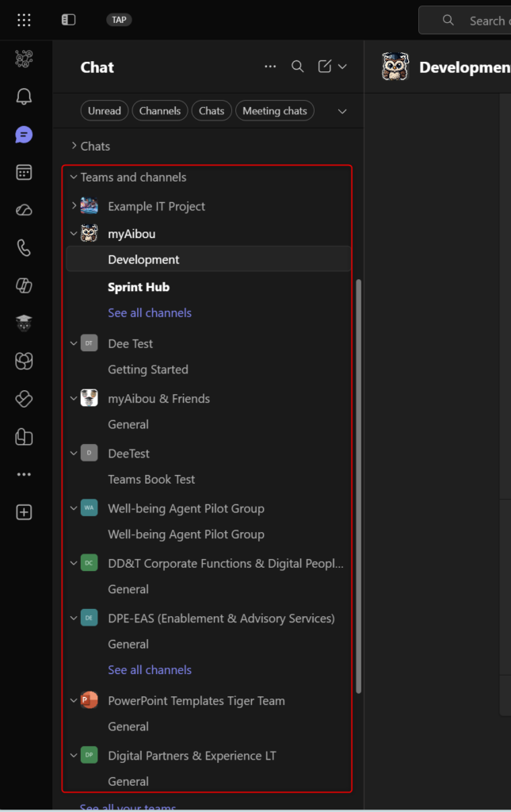The image size is (511, 812).
Task: Click the PowerPoint Templates team avatar
Action: pyautogui.click(x=89, y=700)
